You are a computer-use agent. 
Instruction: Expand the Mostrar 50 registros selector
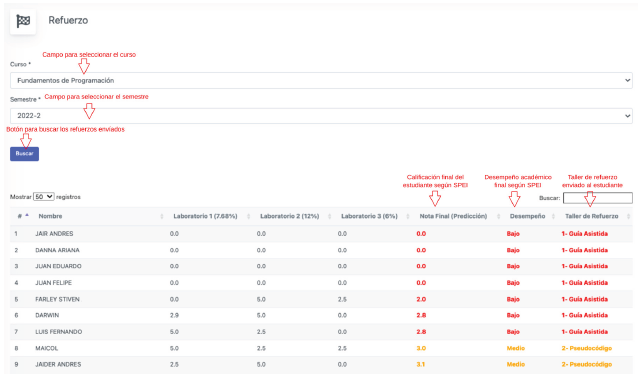(x=44, y=197)
